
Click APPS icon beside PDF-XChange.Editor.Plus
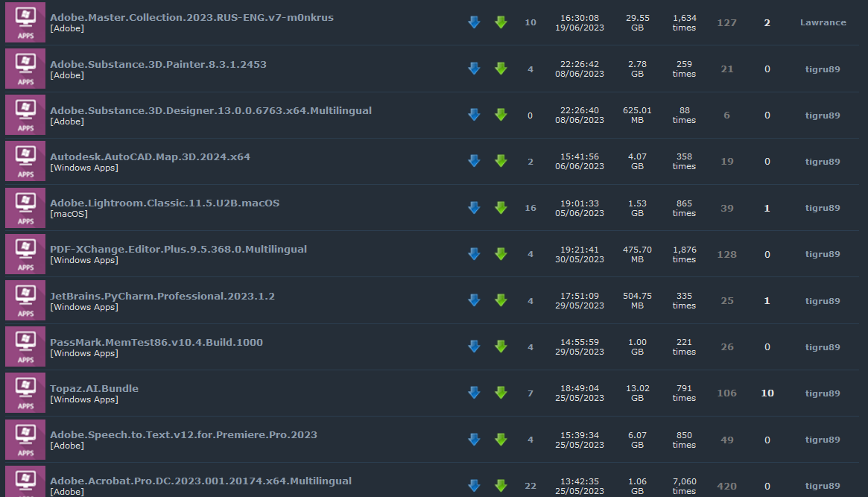pos(25,254)
